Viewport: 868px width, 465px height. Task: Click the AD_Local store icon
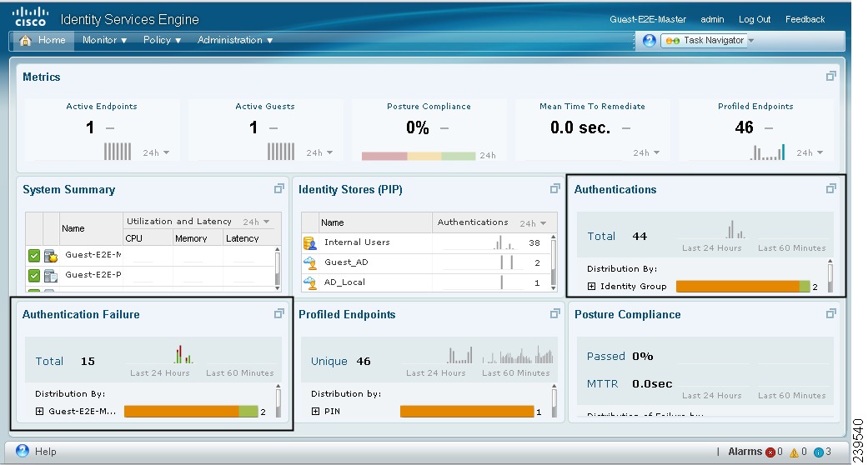[x=310, y=282]
